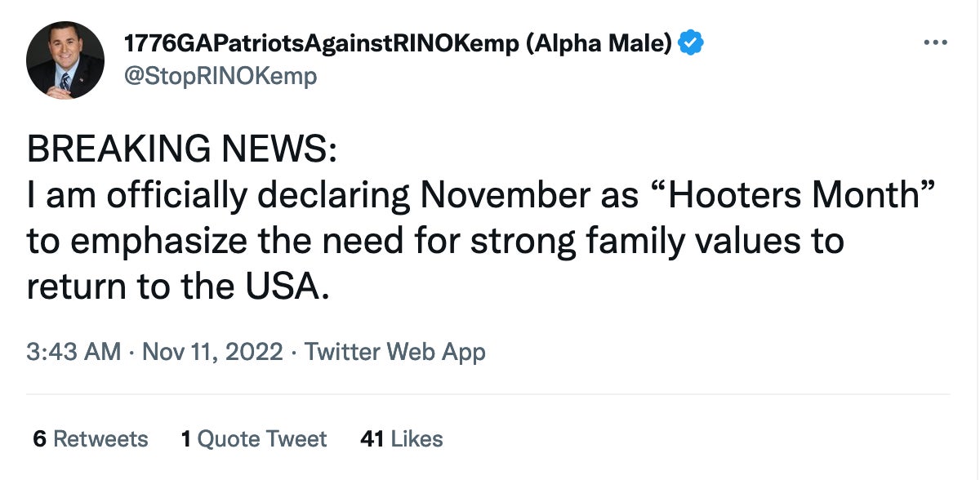Click the quote tweet count number 1
Screen dimensions: 980x480
[186, 438]
